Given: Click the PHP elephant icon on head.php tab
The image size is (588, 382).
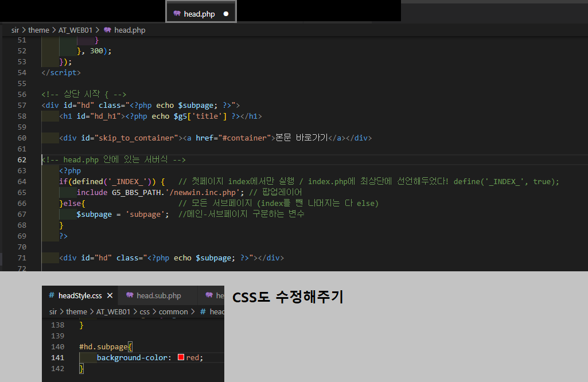Looking at the screenshot, I should tap(177, 14).
